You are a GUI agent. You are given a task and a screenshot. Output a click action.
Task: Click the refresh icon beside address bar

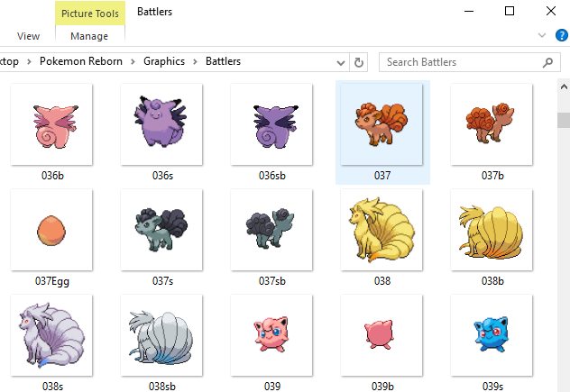tap(359, 62)
